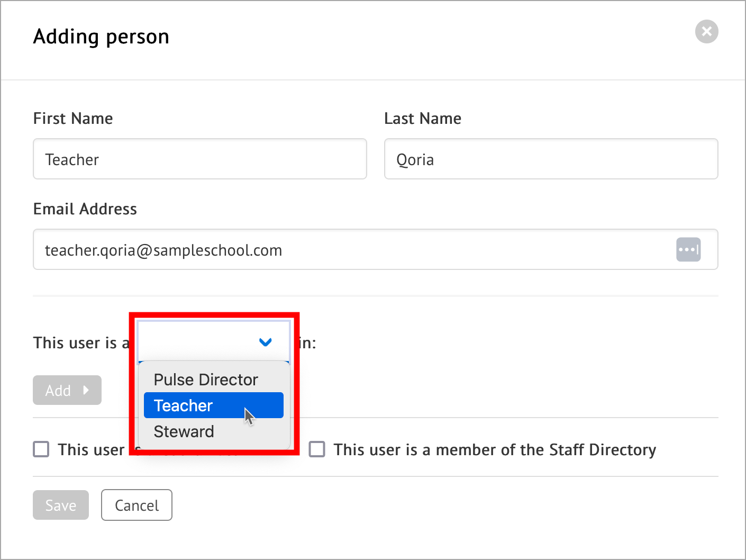Screen dimensions: 746x560
Task: Pick Steward from the role options
Action: [214, 431]
